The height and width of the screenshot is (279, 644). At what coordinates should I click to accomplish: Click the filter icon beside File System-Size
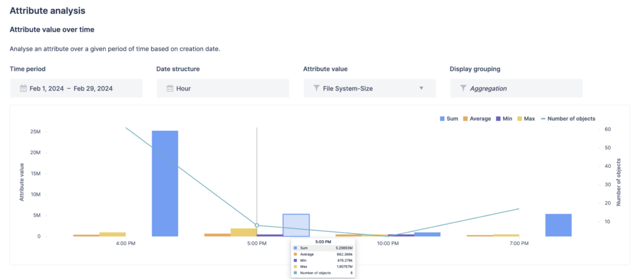pyautogui.click(x=316, y=89)
